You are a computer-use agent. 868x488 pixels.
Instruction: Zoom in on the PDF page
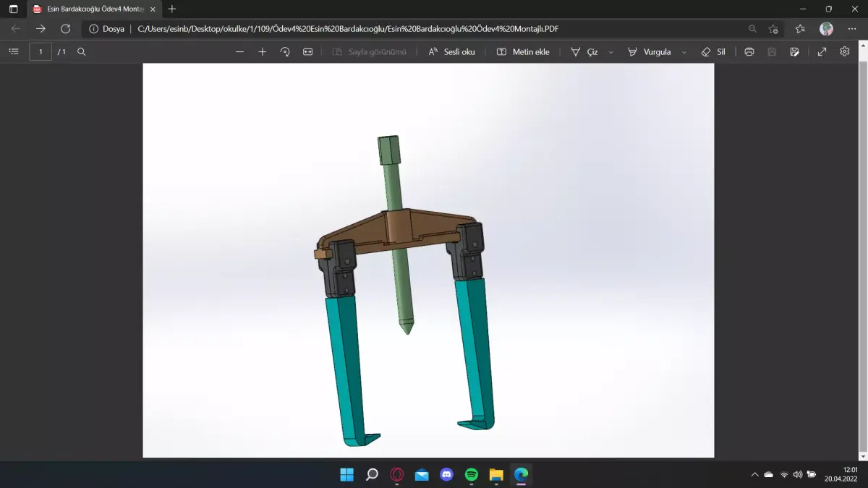(262, 51)
